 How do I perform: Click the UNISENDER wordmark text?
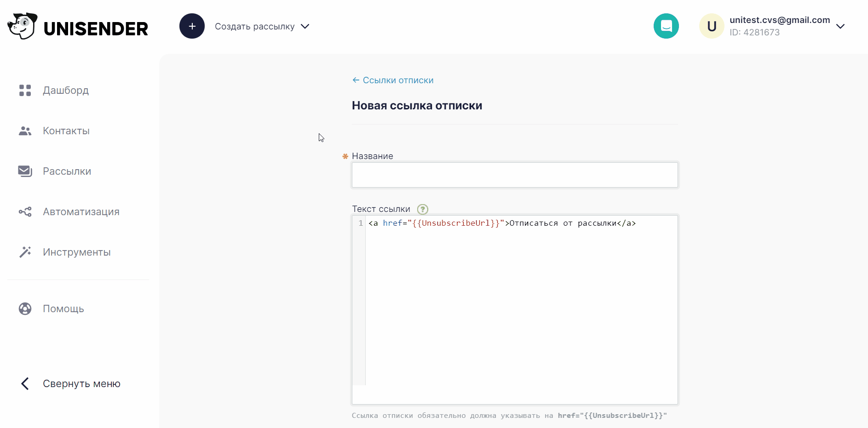point(96,29)
